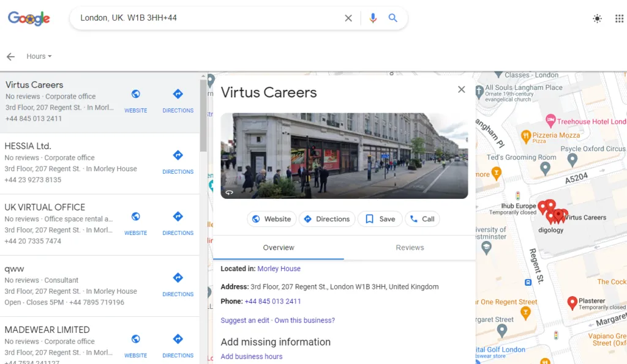Image resolution: width=627 pixels, height=364 pixels.
Task: Click into the search input field
Action: coord(208,18)
